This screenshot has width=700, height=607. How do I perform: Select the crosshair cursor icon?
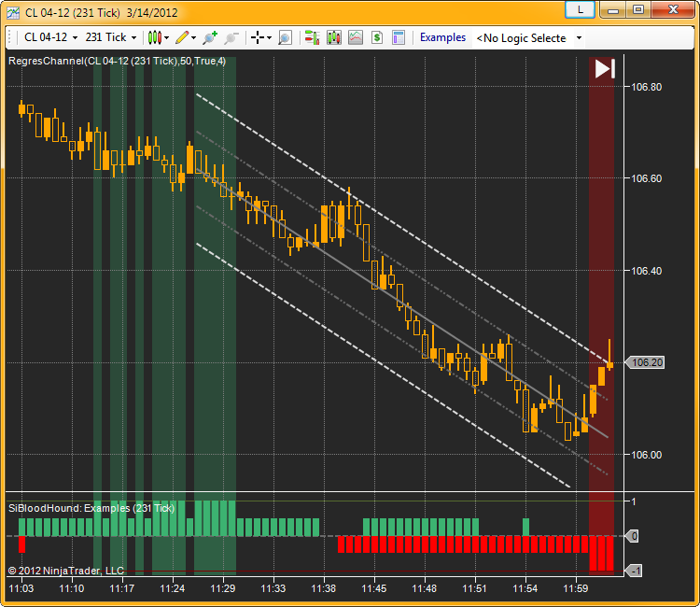click(258, 37)
